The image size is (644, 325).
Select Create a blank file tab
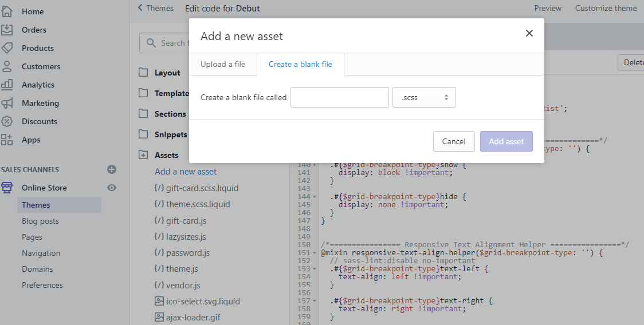(300, 64)
